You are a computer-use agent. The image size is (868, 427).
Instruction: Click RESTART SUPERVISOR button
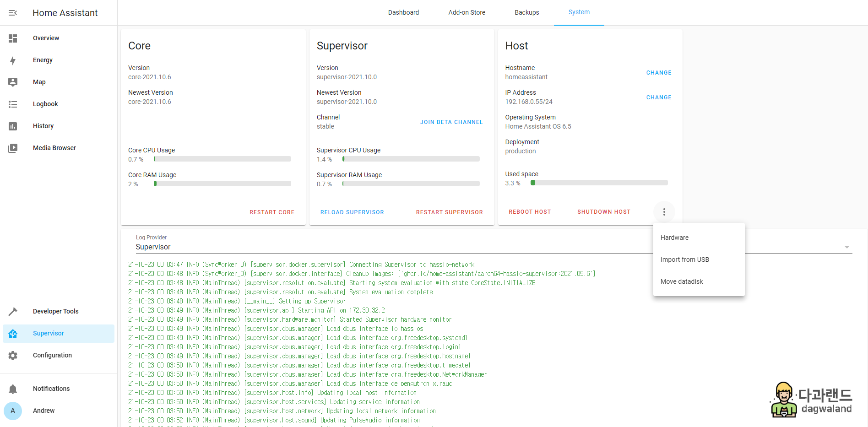coord(450,212)
